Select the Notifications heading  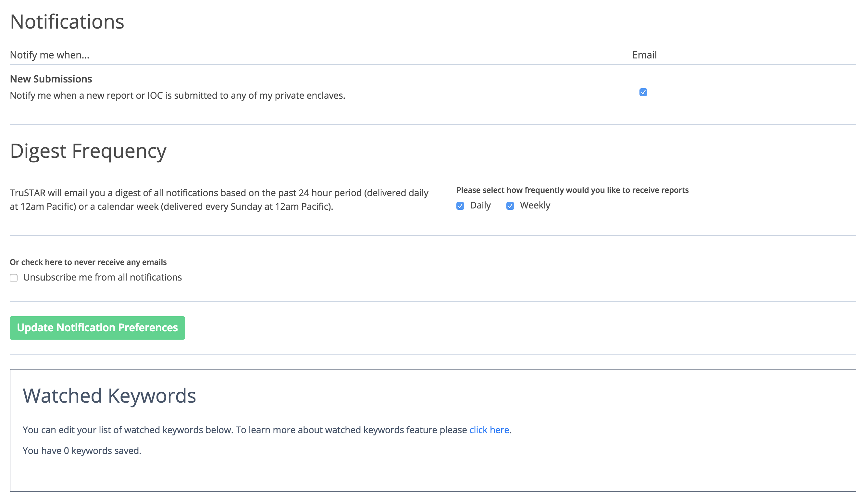pyautogui.click(x=67, y=22)
